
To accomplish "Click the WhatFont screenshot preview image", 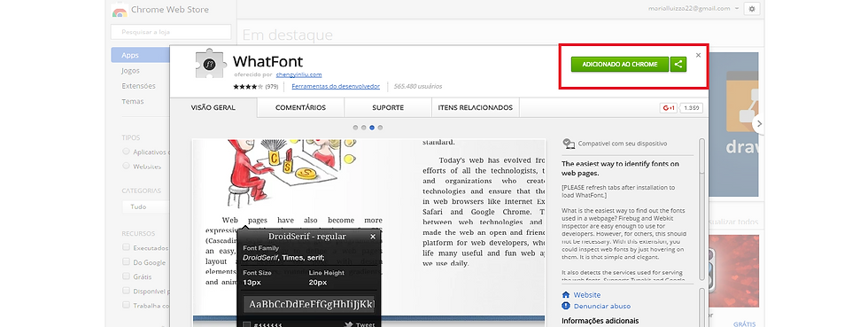I will (x=368, y=233).
